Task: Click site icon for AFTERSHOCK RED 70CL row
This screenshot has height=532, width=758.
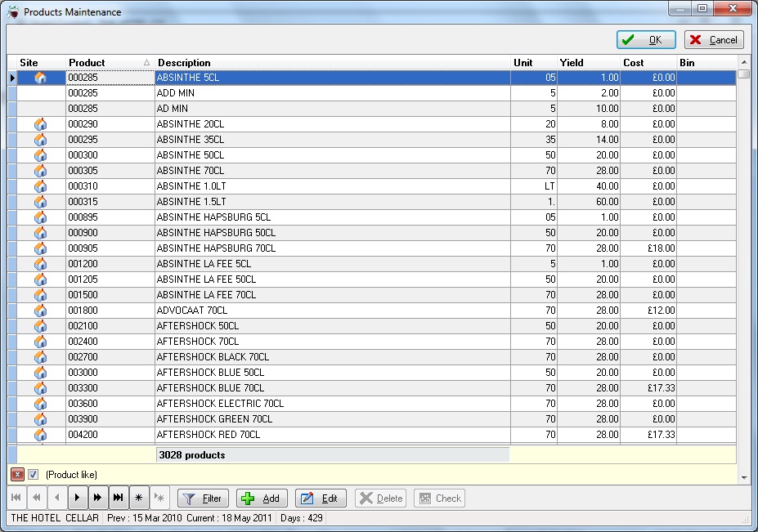Action: point(41,435)
